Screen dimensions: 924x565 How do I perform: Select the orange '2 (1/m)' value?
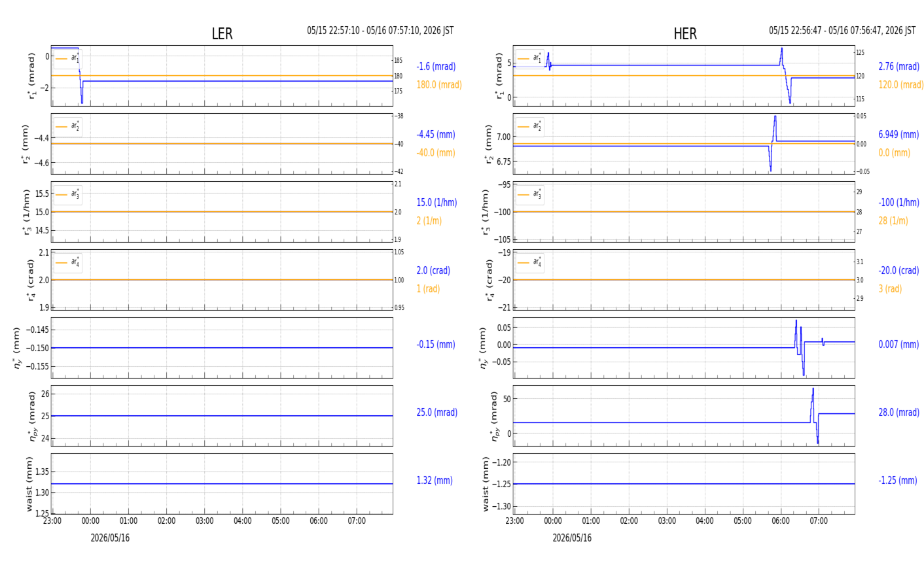tap(429, 221)
